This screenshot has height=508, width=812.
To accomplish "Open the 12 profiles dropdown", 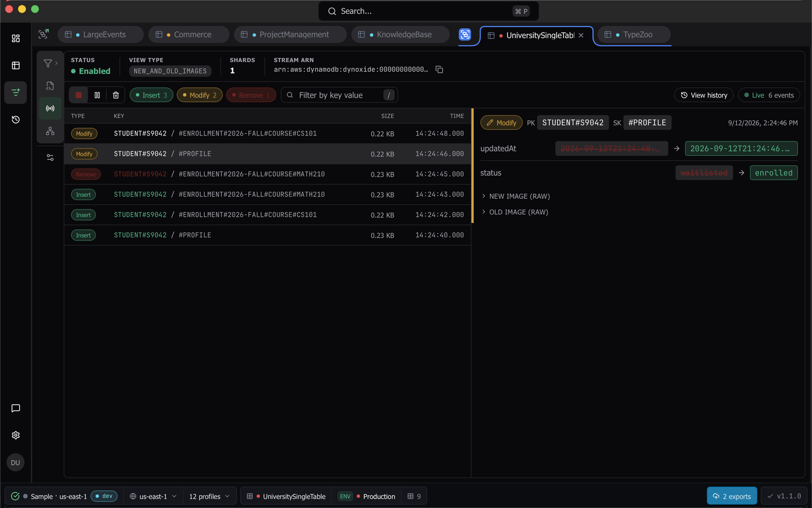I will click(x=209, y=496).
